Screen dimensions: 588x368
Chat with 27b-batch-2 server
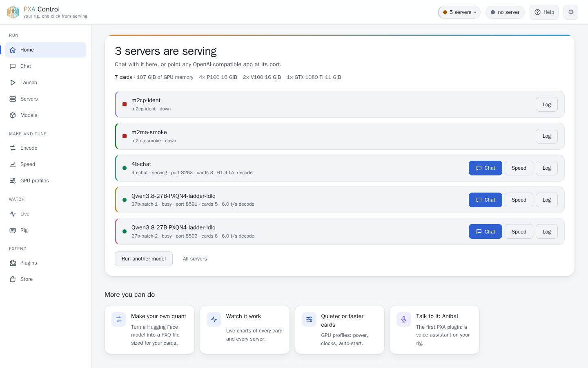pyautogui.click(x=486, y=231)
